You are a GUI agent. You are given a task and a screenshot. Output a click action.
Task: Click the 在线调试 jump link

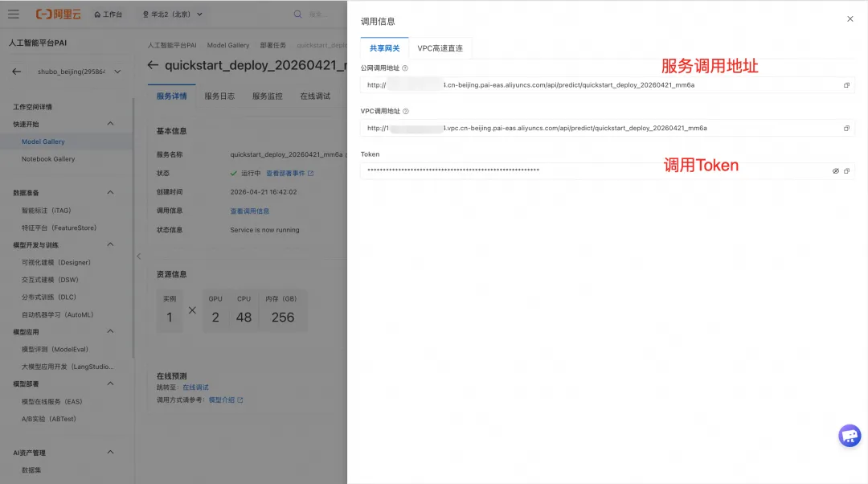[195, 388]
